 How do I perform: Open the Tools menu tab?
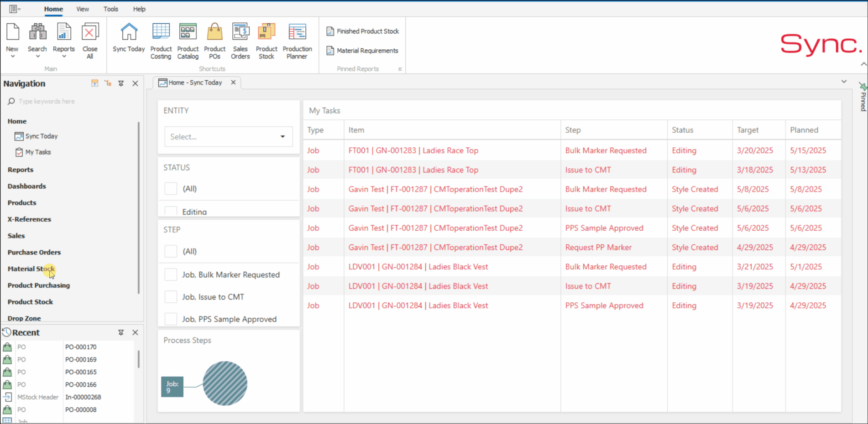110,9
